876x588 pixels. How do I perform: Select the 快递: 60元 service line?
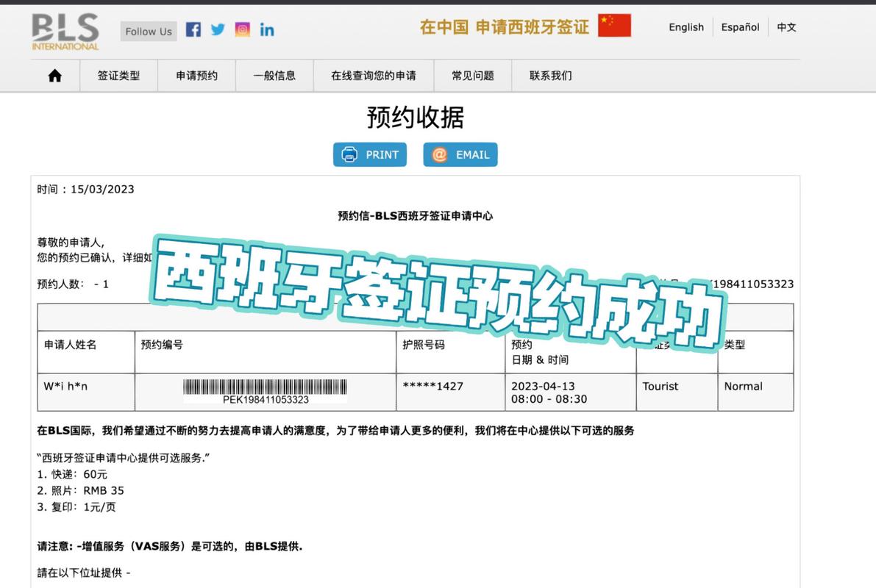[x=72, y=474]
